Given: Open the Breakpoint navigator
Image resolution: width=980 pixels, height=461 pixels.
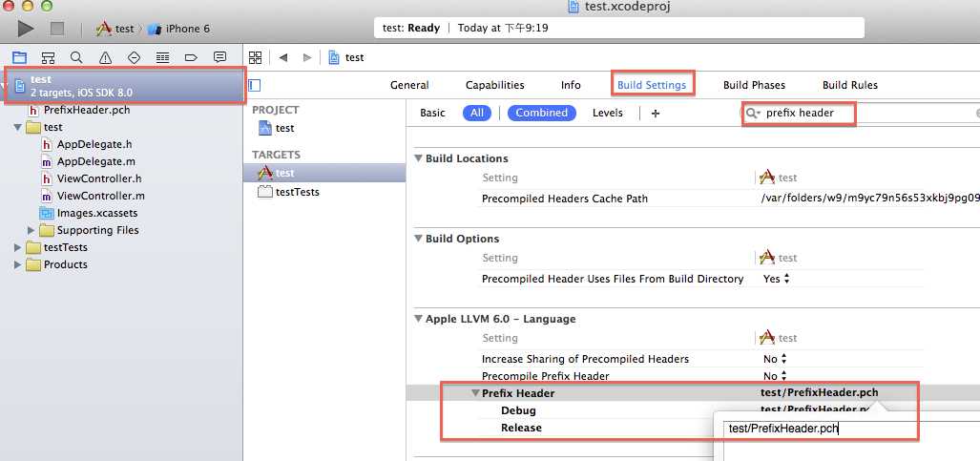Looking at the screenshot, I should click(191, 57).
